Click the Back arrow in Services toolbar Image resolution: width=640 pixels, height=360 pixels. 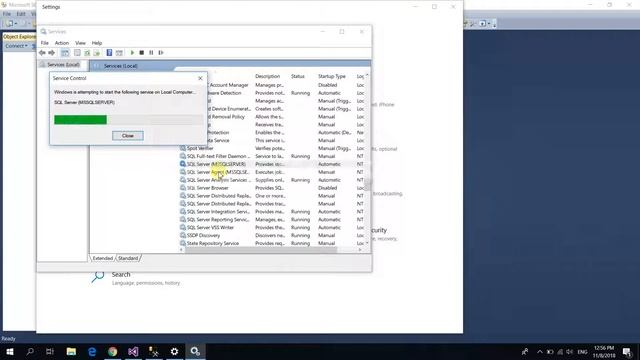[x=42, y=53]
